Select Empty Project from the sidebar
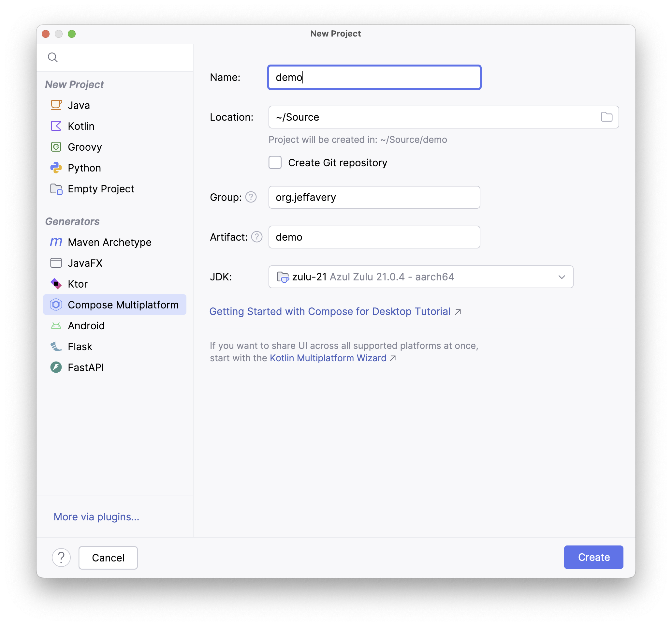 click(x=101, y=189)
